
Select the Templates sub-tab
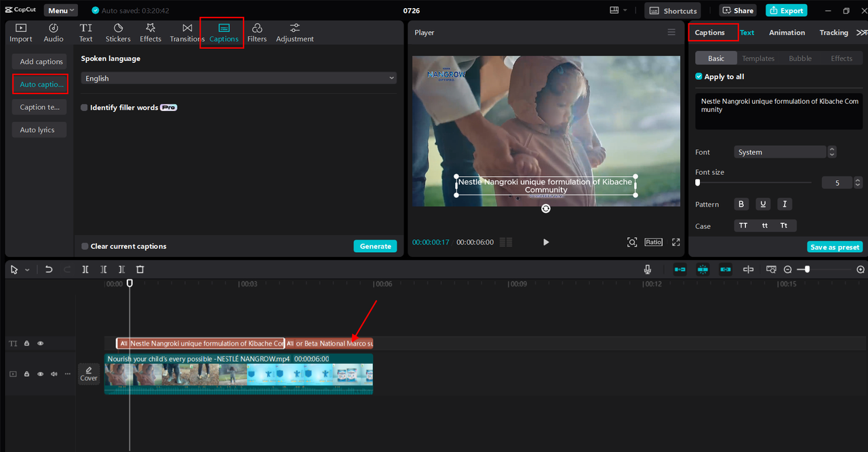click(x=758, y=58)
